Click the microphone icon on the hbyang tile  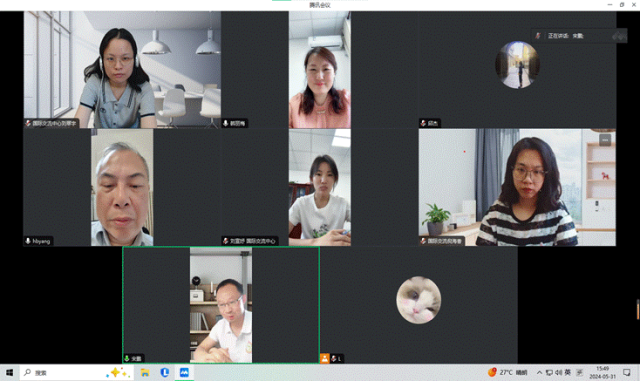(x=28, y=241)
